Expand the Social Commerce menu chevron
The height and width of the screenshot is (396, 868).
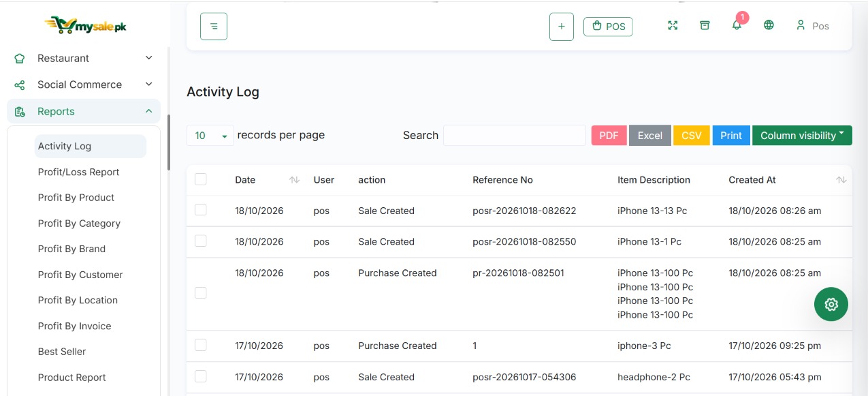point(149,85)
